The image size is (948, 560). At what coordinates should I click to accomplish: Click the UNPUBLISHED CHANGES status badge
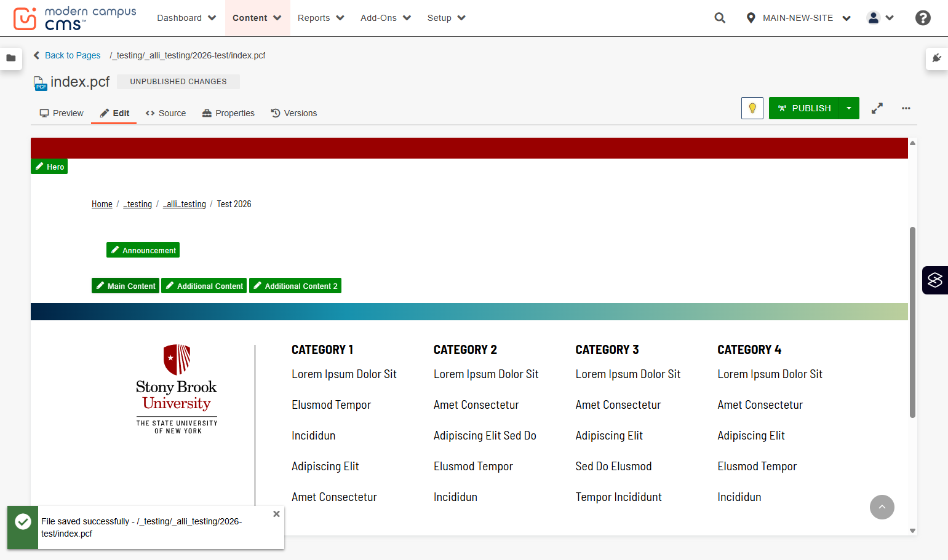click(x=178, y=81)
